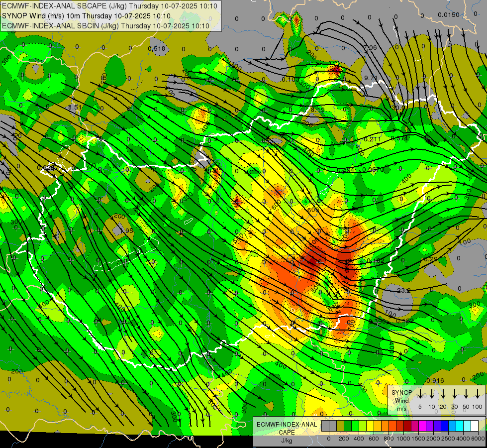Select the SYNOP Wind 10m title line

click(87, 16)
